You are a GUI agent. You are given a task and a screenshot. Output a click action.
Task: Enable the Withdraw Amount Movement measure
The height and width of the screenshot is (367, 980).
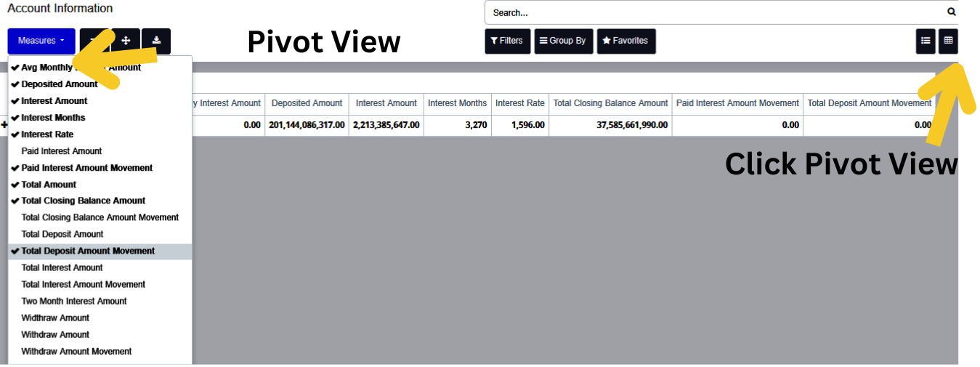tap(100, 351)
